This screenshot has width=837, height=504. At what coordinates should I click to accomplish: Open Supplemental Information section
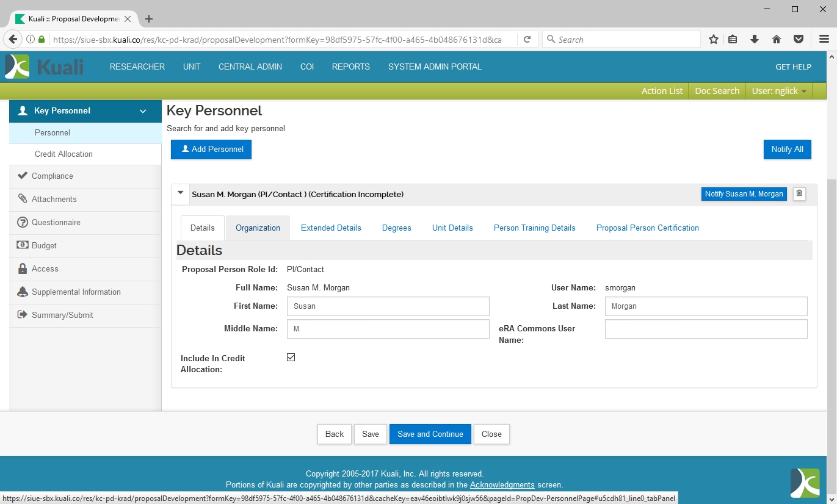click(76, 292)
